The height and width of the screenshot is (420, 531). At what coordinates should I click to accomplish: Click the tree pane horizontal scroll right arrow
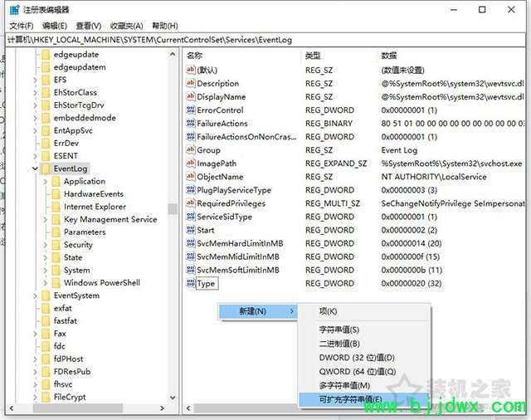[162, 408]
